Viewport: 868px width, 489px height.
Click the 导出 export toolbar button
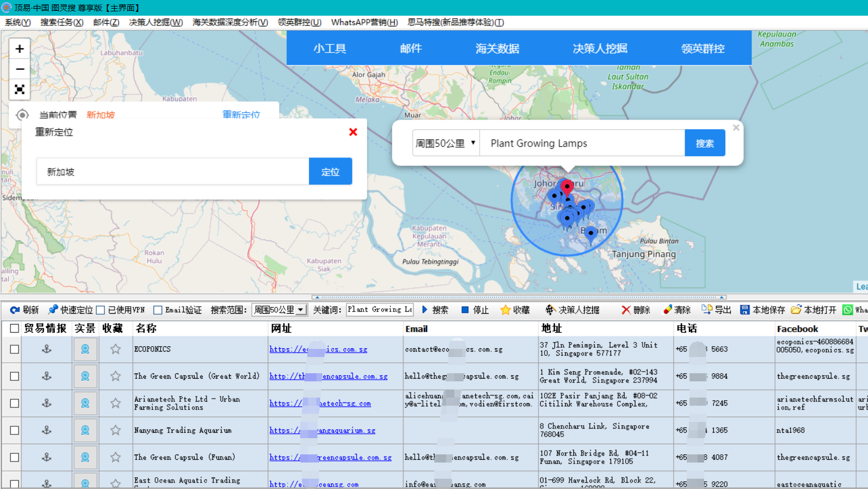716,310
